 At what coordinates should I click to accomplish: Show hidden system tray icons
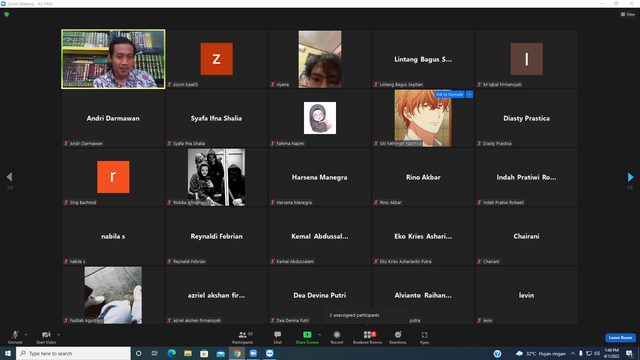(x=573, y=353)
